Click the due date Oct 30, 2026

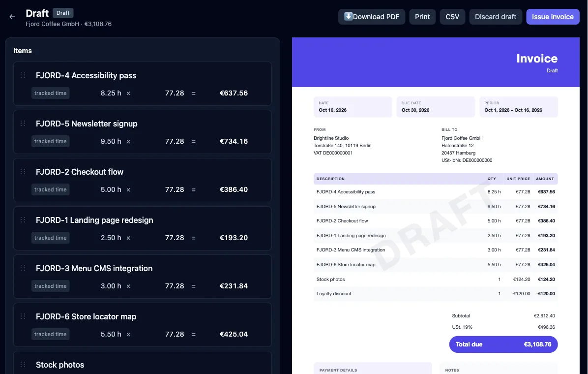pos(415,110)
